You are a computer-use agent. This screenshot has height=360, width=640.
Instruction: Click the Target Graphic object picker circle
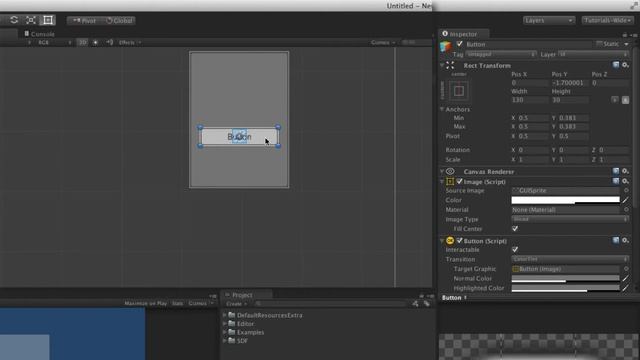[626, 269]
